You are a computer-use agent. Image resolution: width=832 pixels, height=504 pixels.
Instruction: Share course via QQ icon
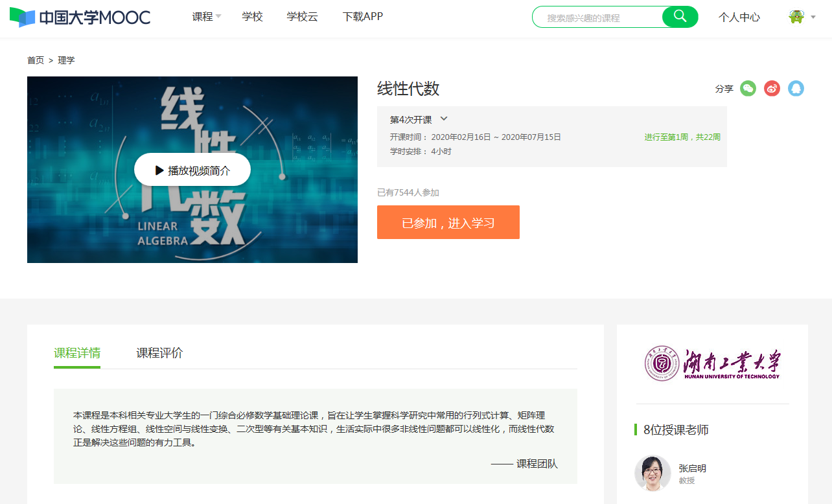796,89
